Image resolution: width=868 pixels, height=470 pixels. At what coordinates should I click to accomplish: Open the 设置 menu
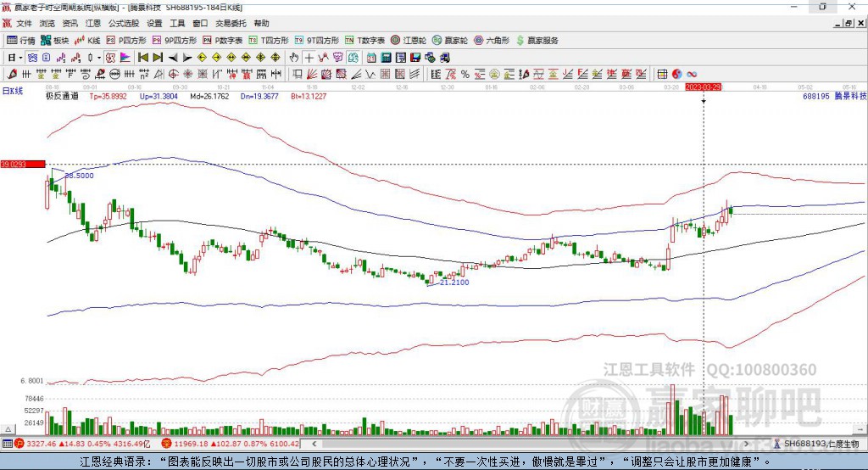point(154,23)
